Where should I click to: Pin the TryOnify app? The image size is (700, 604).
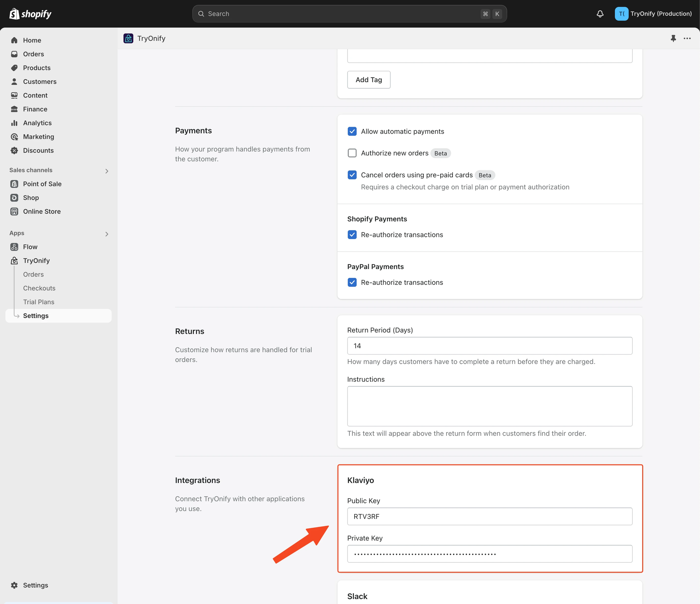coord(673,38)
